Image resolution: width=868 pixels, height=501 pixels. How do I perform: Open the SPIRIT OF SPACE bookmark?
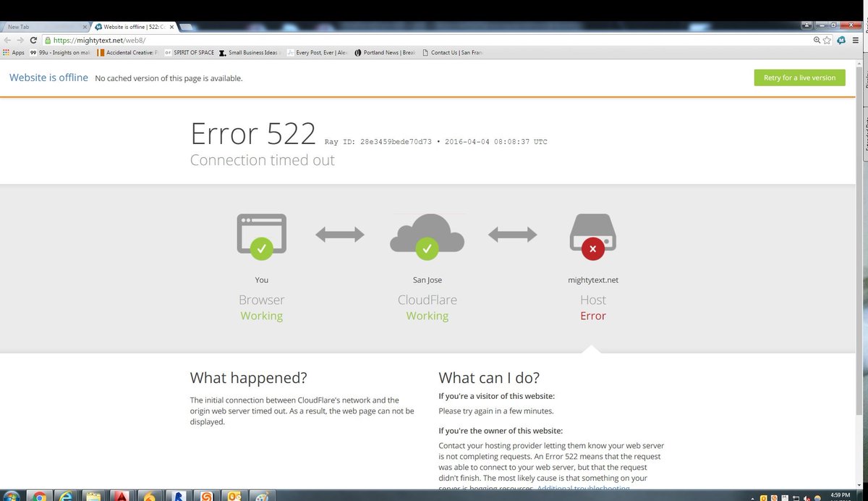pos(190,52)
